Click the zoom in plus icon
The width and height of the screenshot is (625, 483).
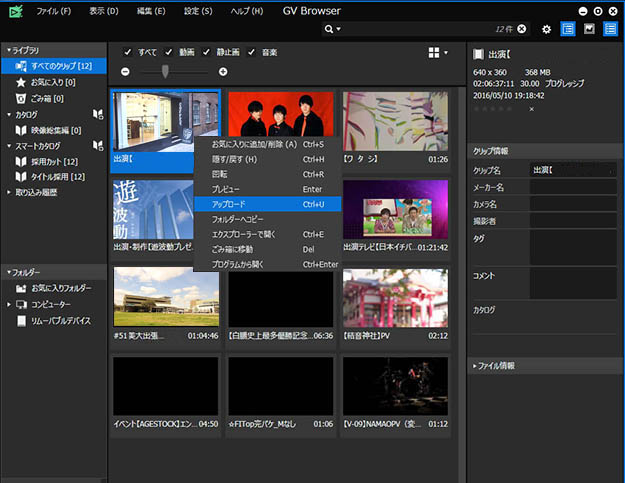(x=223, y=72)
